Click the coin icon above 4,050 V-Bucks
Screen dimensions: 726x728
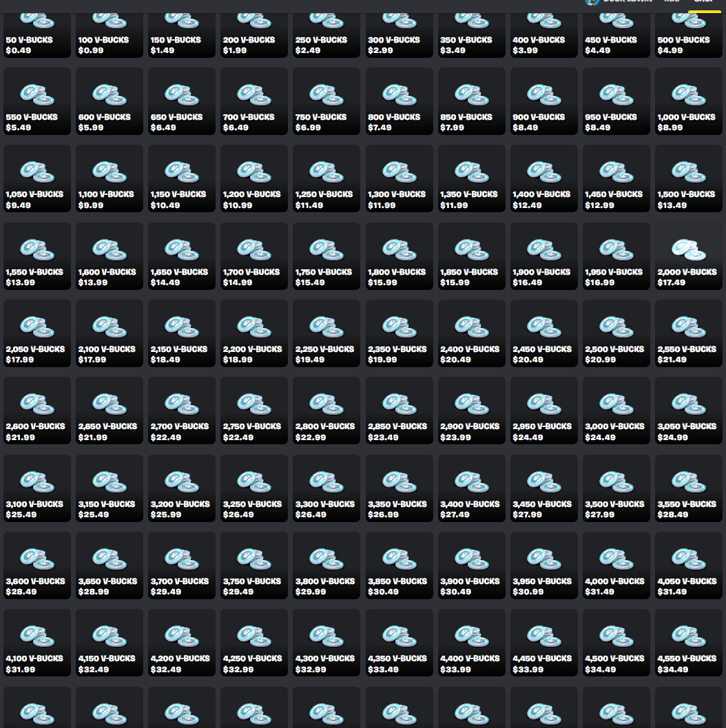[x=688, y=559]
